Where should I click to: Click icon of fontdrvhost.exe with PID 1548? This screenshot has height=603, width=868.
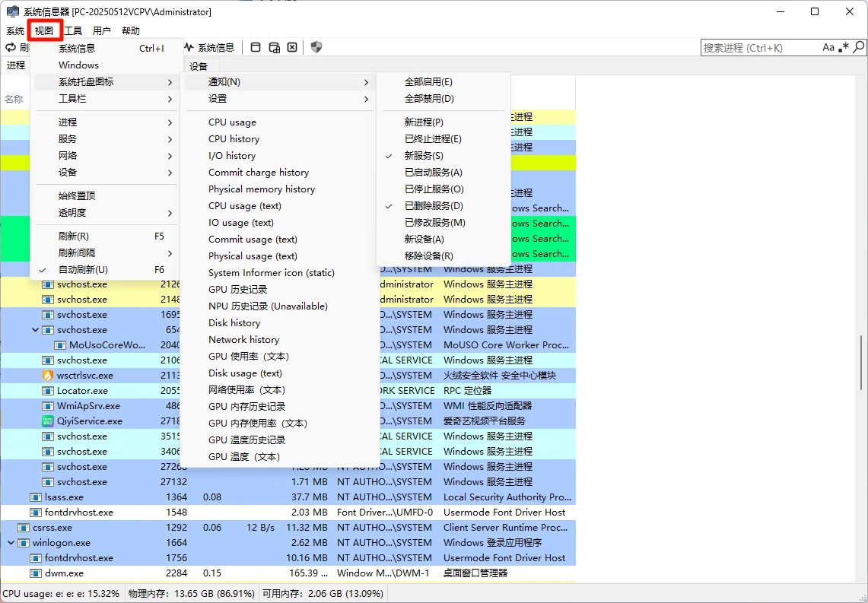tap(36, 513)
